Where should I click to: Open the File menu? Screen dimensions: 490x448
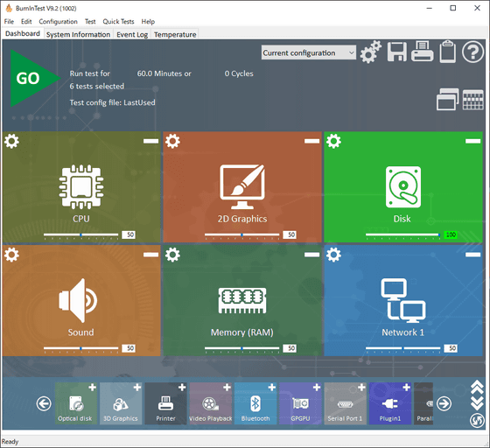click(x=9, y=22)
